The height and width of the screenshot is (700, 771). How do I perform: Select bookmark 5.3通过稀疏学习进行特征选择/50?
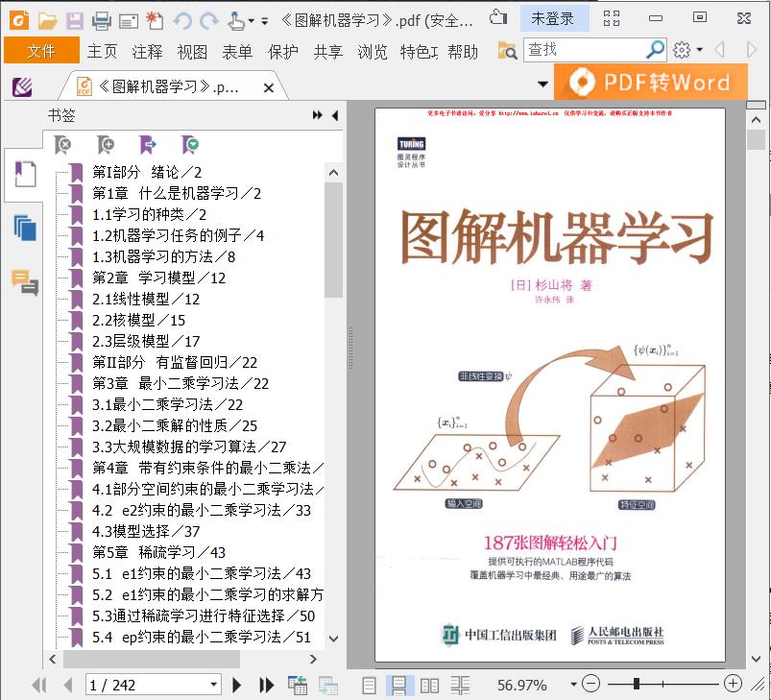(x=204, y=616)
